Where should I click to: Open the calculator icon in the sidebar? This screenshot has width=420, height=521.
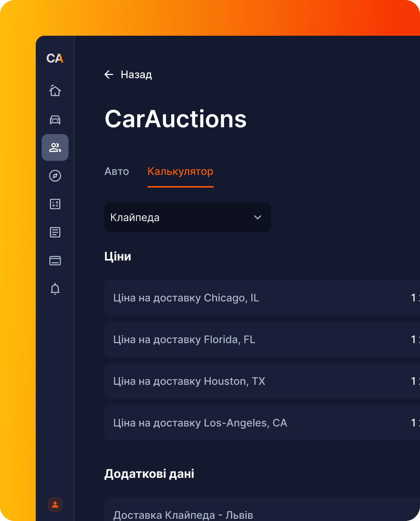tap(55, 204)
